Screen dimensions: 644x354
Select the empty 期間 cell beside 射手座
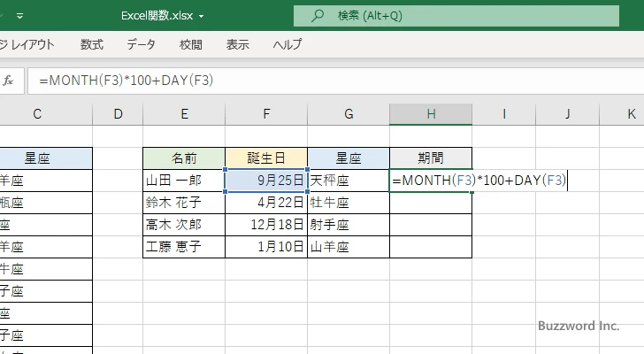(x=431, y=225)
